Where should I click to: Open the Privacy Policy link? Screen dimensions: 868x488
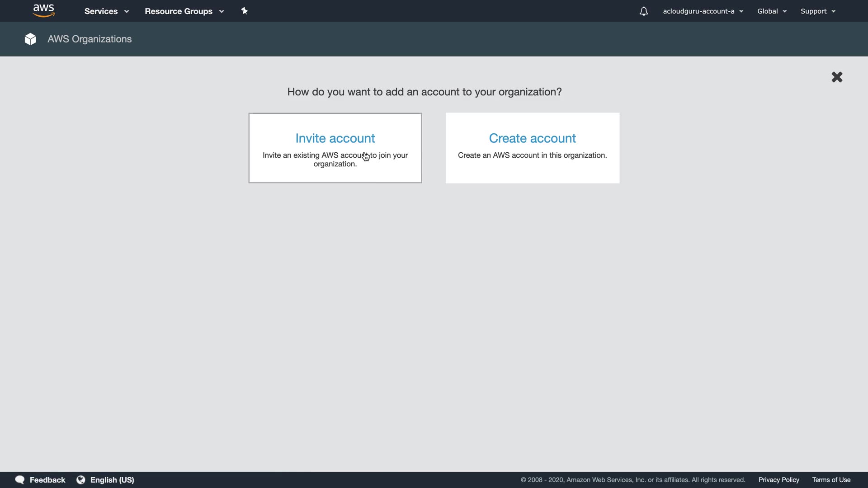(778, 480)
